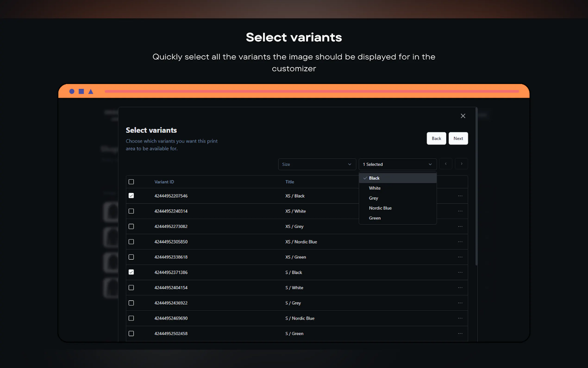The width and height of the screenshot is (588, 368).
Task: Open more options for XS / Grey row
Action: (x=460, y=226)
